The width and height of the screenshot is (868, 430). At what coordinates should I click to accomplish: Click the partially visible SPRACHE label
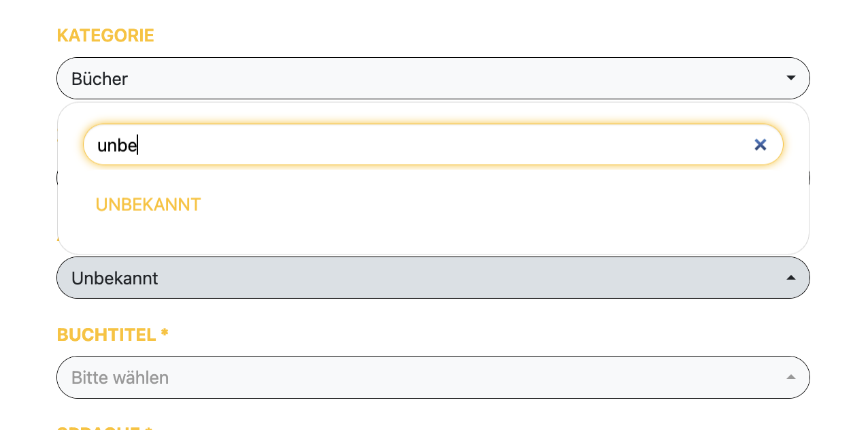click(x=104, y=428)
